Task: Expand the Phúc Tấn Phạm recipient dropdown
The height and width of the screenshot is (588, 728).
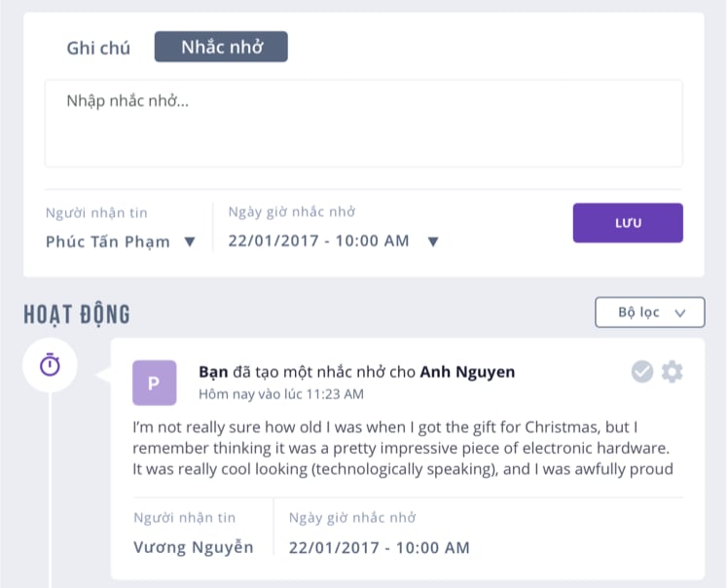Action: (191, 242)
